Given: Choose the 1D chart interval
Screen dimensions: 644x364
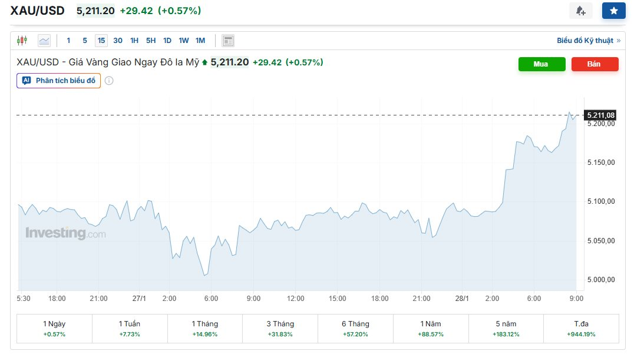Looking at the screenshot, I should 167,41.
